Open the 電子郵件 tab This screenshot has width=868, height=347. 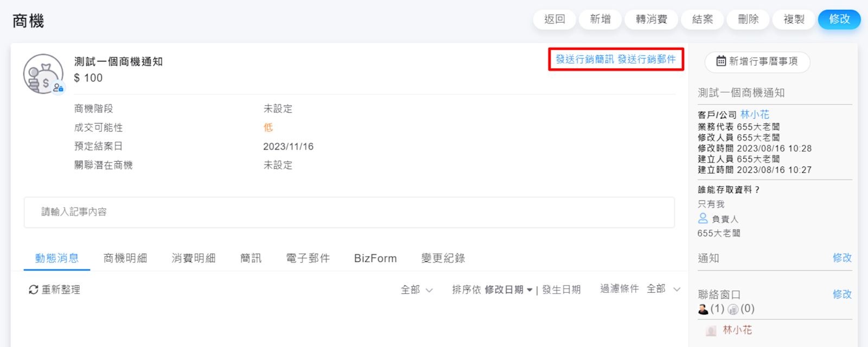click(x=308, y=259)
